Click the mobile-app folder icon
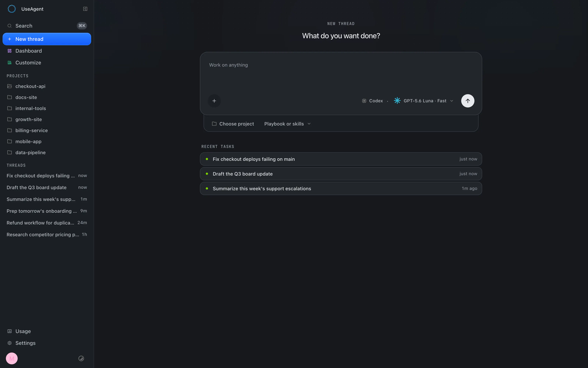 point(10,141)
